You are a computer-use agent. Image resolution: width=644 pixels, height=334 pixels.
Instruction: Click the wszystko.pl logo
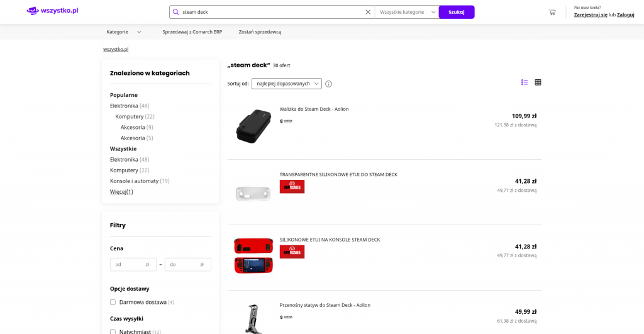pyautogui.click(x=52, y=11)
